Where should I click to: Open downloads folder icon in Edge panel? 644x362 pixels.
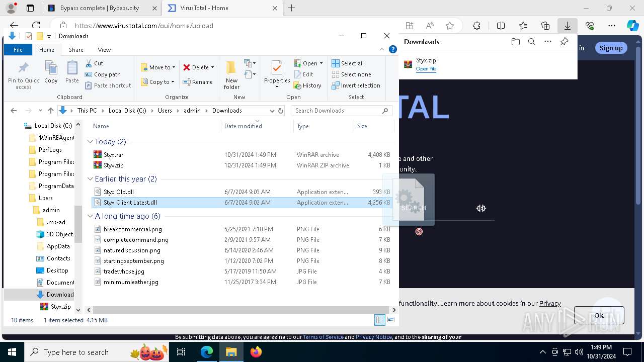click(515, 42)
